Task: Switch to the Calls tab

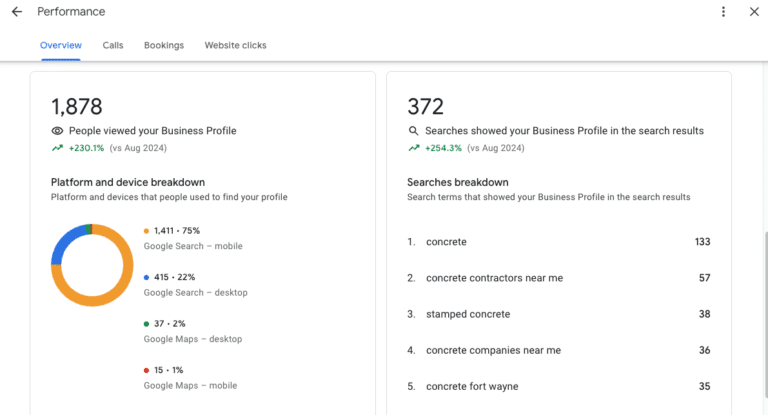Action: click(113, 45)
